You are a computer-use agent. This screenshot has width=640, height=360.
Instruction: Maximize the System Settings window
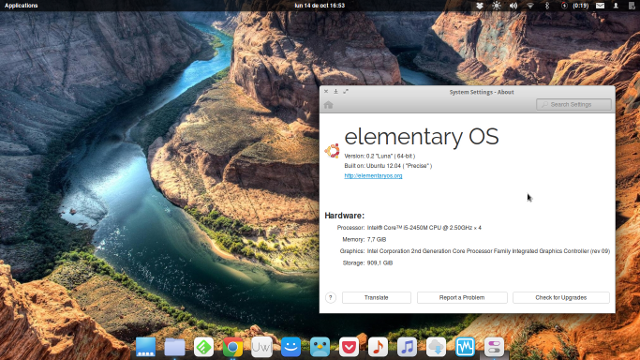346,91
